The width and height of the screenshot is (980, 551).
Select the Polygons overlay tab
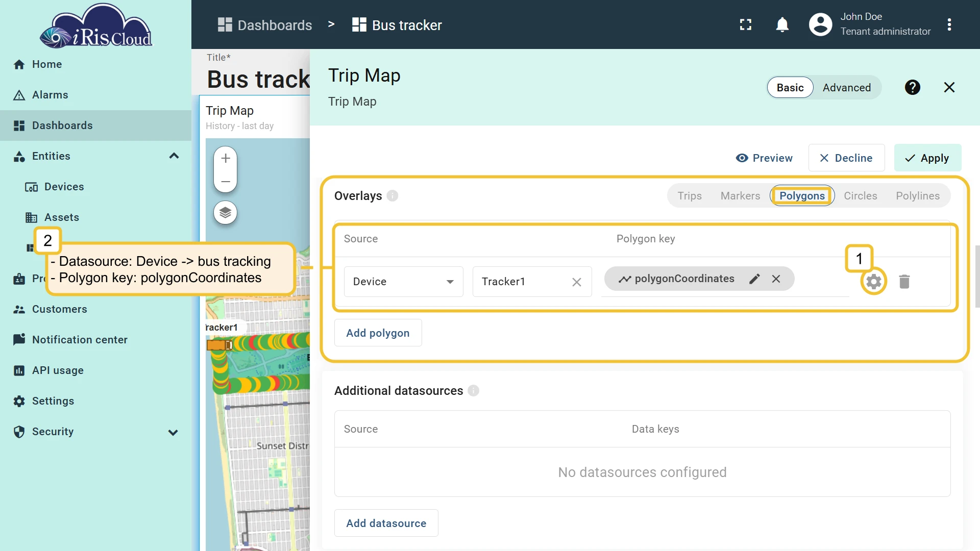tap(802, 196)
